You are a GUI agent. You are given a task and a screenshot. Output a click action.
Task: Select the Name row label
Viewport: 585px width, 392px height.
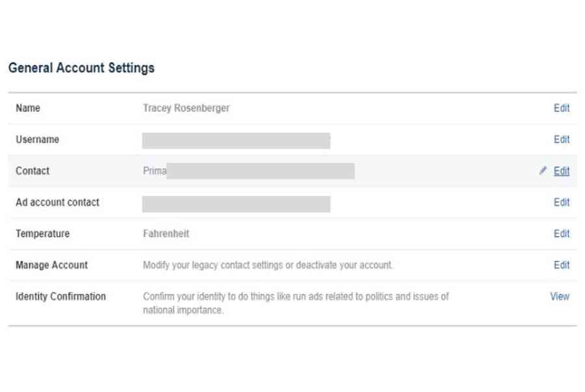pos(28,109)
